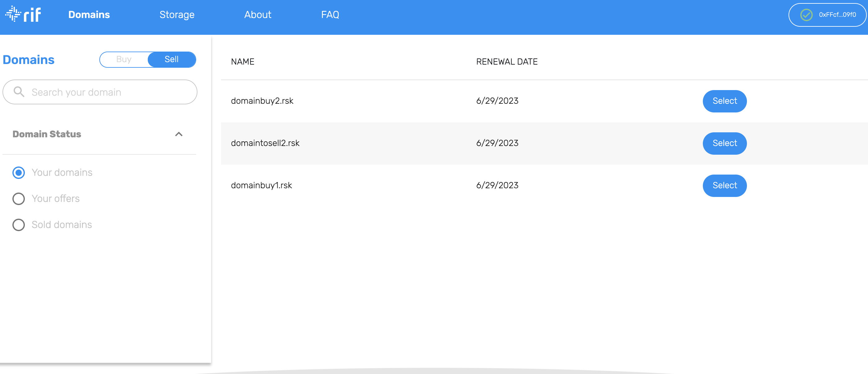The width and height of the screenshot is (868, 374).
Task: Select the Your offers radio button
Action: click(x=19, y=198)
